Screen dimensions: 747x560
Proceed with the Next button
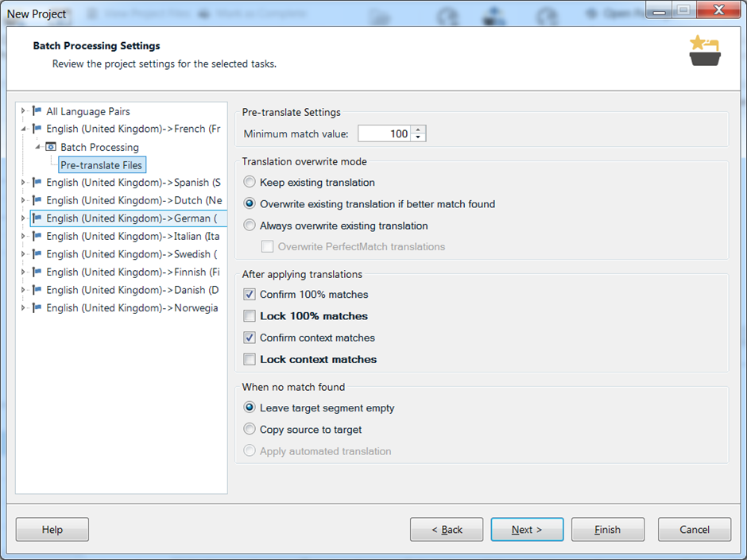[527, 530]
